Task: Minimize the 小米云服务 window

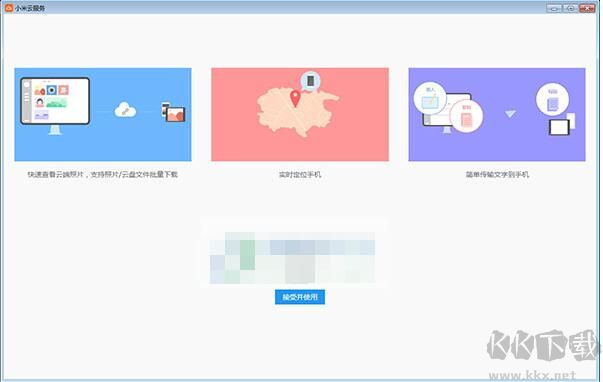Action: pyautogui.click(x=554, y=8)
